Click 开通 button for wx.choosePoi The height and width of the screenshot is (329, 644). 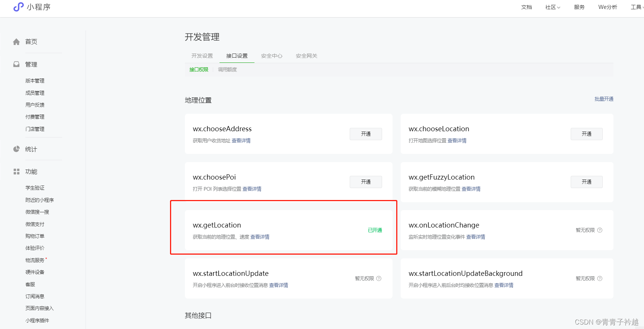point(366,182)
